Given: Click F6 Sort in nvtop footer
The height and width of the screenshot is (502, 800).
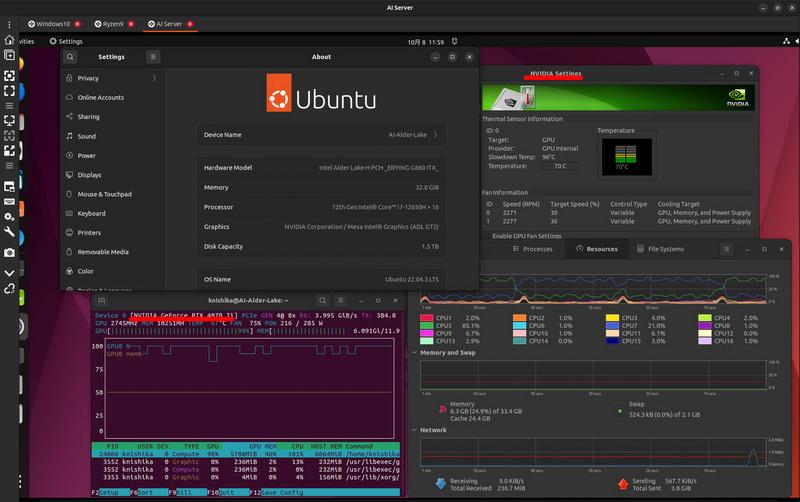Looking at the screenshot, I should coord(141,493).
